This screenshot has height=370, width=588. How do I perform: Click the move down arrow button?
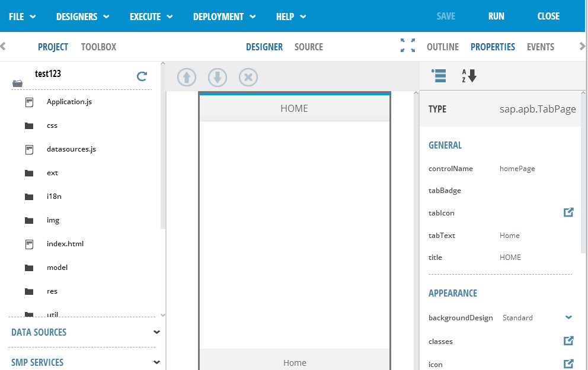[218, 78]
